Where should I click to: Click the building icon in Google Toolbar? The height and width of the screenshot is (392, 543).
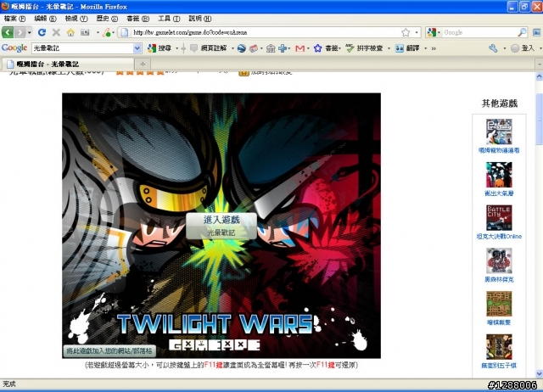coord(271,48)
